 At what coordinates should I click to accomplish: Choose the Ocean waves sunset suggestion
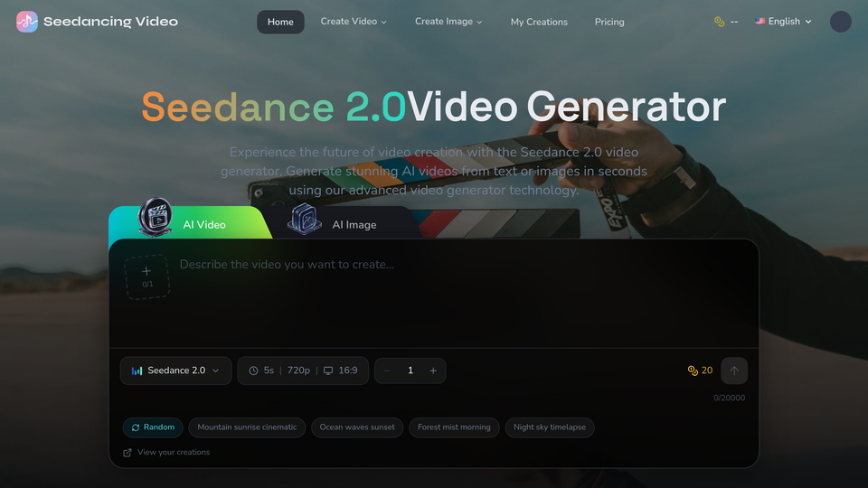click(357, 427)
